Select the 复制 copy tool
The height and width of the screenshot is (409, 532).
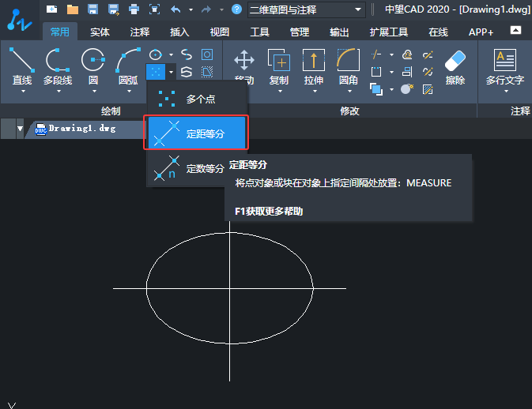pyautogui.click(x=279, y=66)
